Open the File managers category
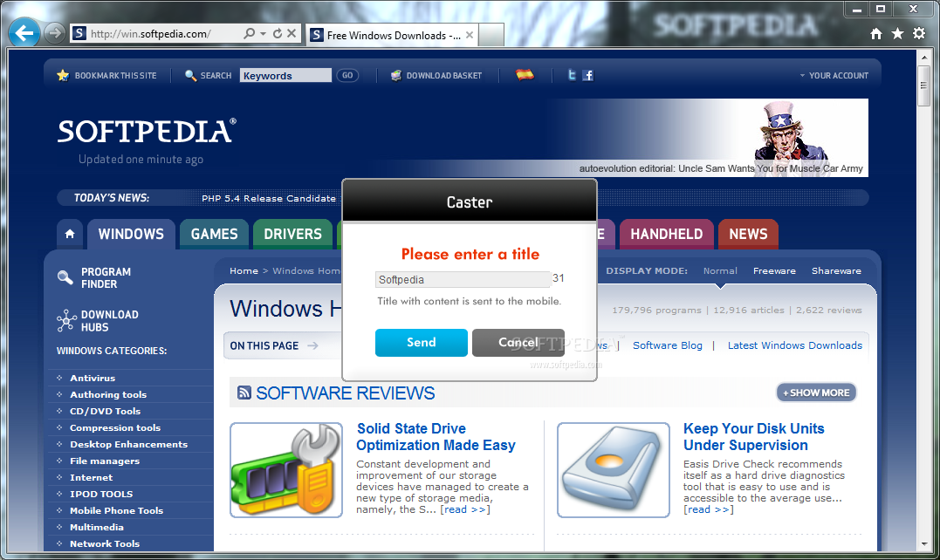Viewport: 940px width, 560px height. point(105,461)
